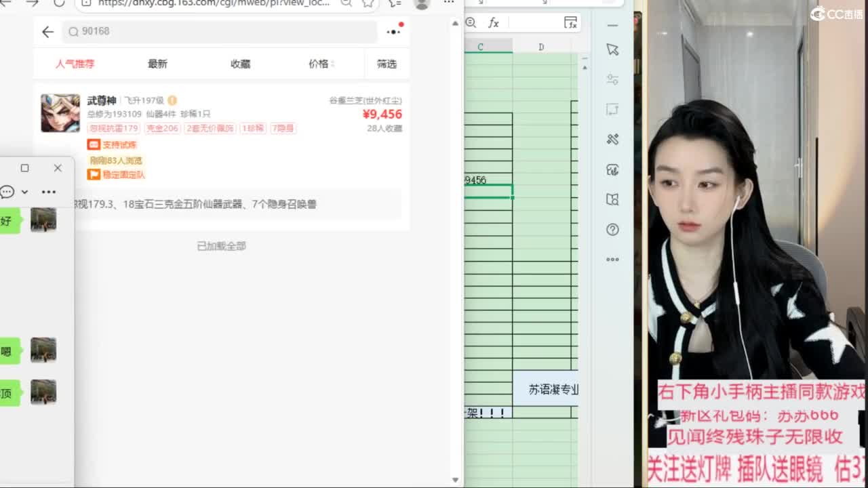
Task: Open the help question mark in sidebar
Action: (613, 230)
